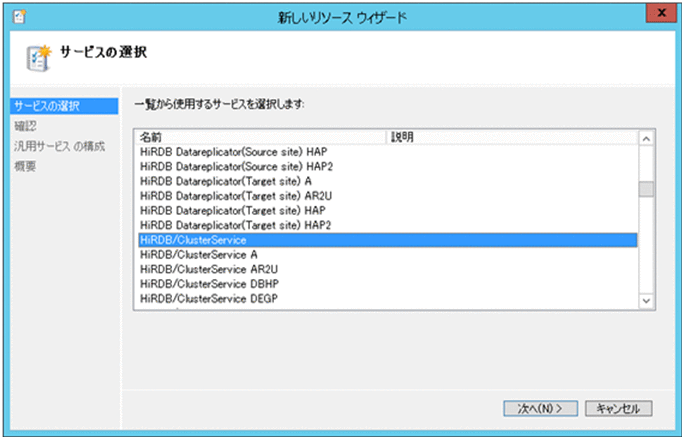
Task: Select the サービスの選択 step in sidebar
Action: 64,106
